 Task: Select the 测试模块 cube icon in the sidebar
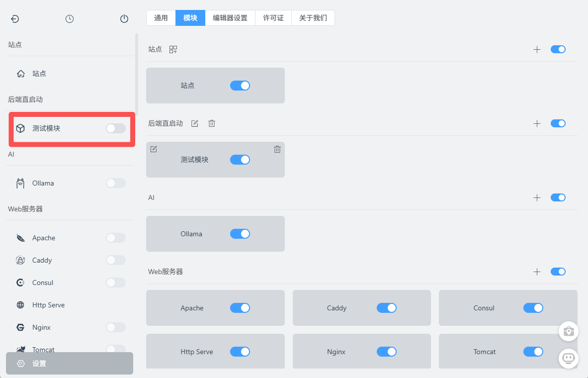(x=20, y=128)
